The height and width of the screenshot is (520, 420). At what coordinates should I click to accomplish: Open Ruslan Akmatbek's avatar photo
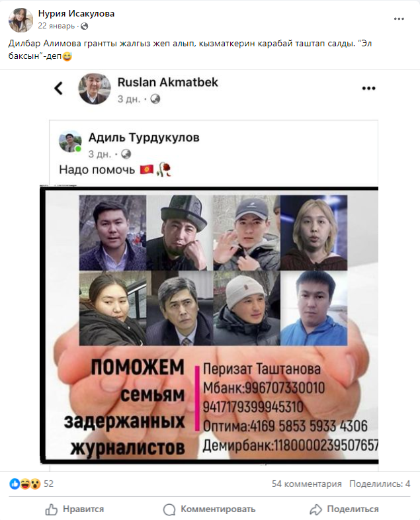coord(95,89)
